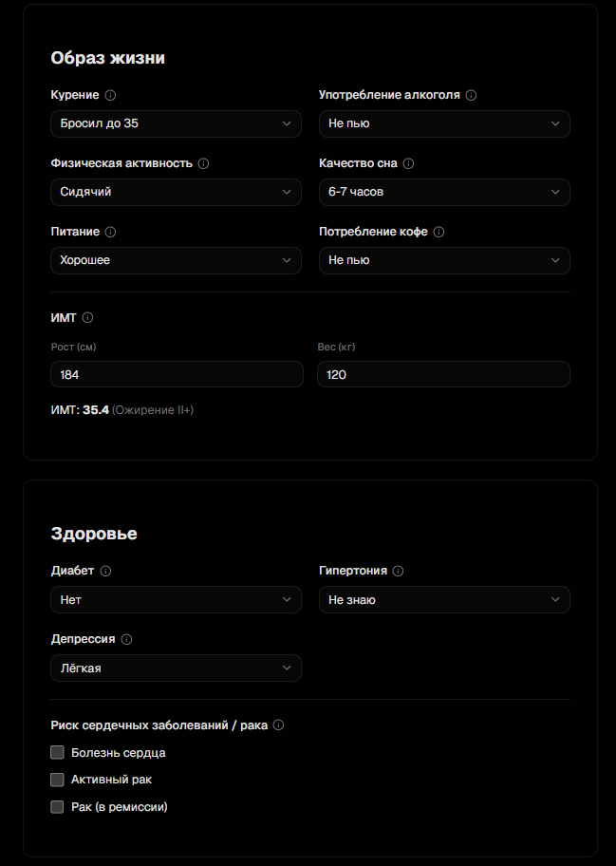Click info icon next to ИМТ label
Screen dimensions: 616x866
click(x=87, y=318)
